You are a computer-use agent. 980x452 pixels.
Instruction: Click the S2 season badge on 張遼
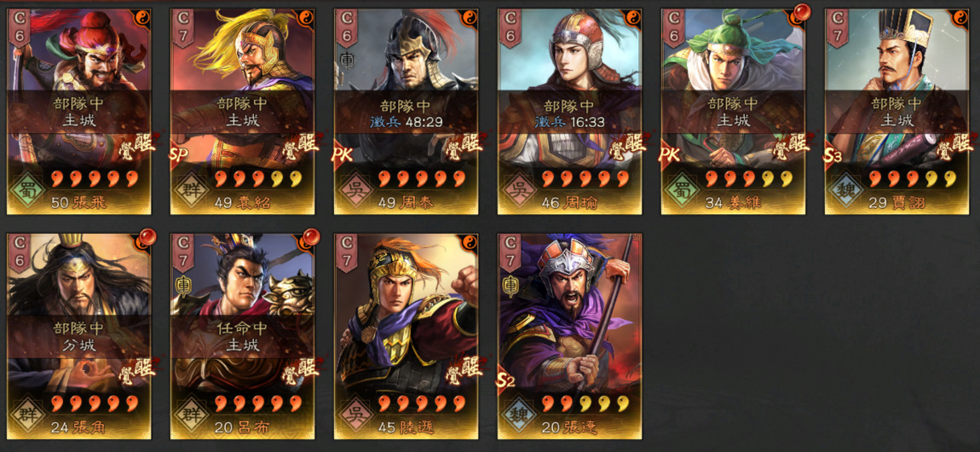click(x=505, y=380)
